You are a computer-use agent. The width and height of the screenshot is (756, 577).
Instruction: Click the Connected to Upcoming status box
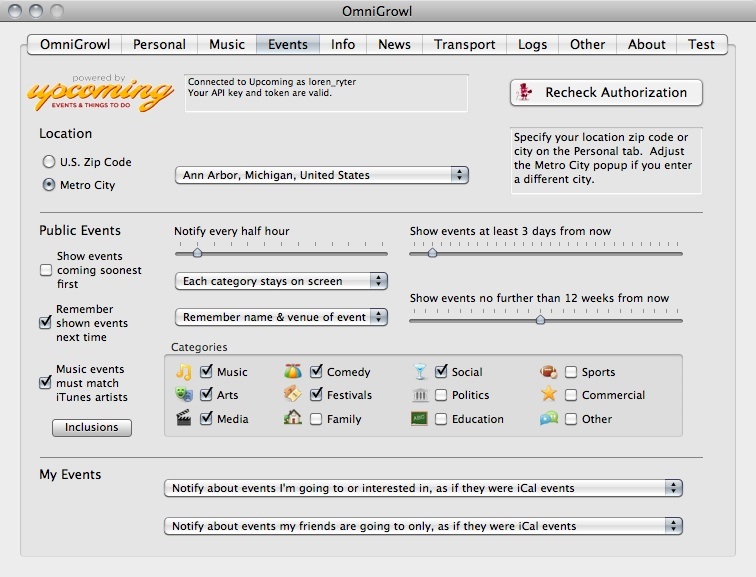(326, 93)
